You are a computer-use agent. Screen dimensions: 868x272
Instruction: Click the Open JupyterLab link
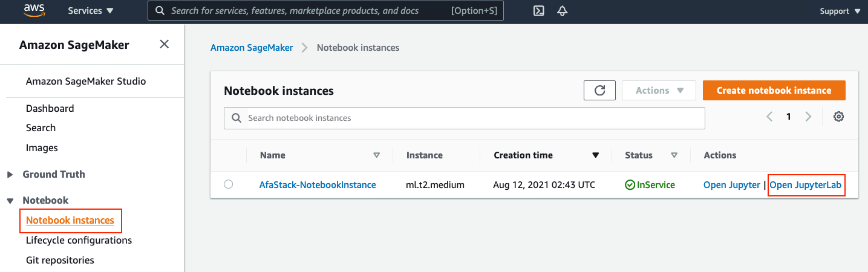point(805,185)
